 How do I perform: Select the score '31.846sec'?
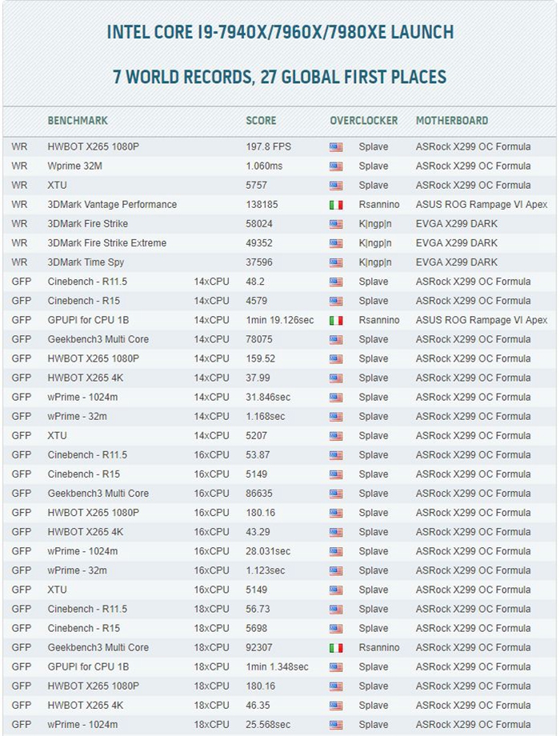[268, 397]
